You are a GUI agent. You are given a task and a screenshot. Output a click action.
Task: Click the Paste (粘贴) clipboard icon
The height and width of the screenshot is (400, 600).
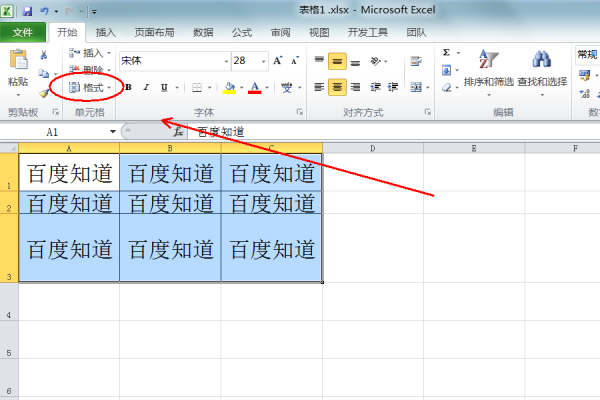pyautogui.click(x=18, y=59)
